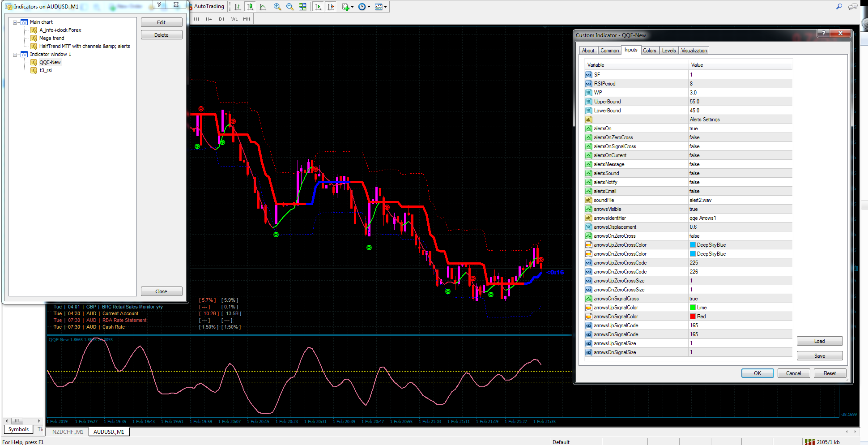
Task: Switch to line chart display
Action: 263,7
